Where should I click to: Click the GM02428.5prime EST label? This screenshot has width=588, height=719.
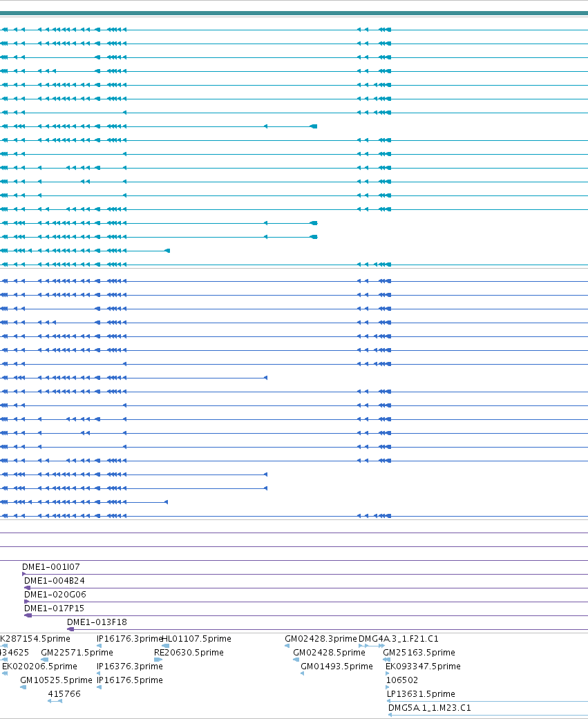tap(330, 652)
